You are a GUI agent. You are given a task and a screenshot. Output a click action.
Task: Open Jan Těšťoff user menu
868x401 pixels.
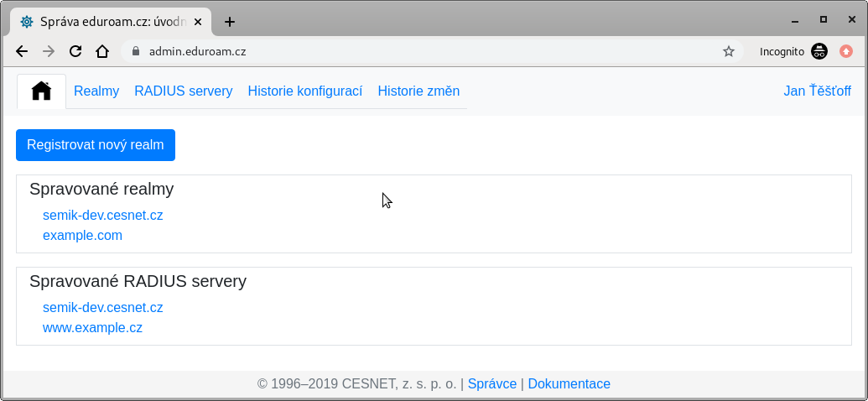point(817,91)
